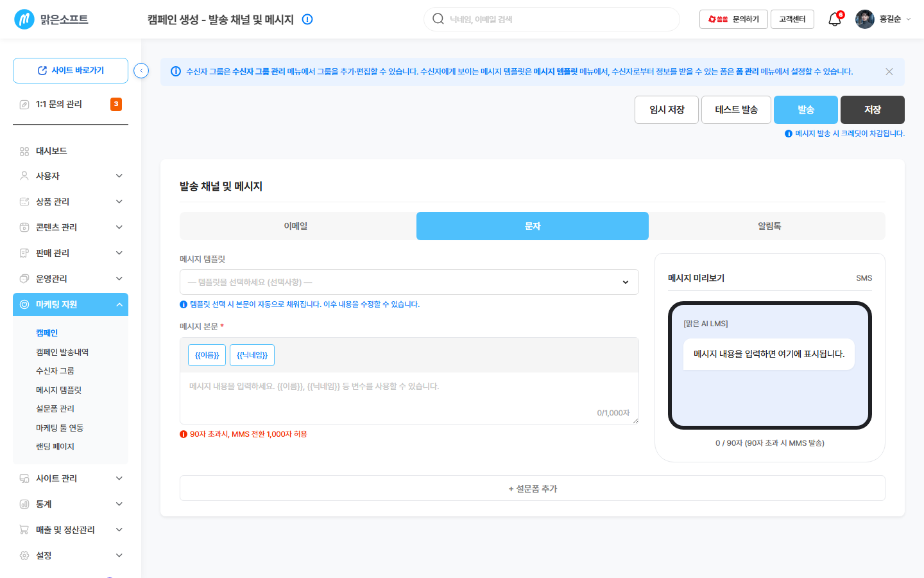This screenshot has height=578, width=924.
Task: Click the 대시보드 grid icon
Action: click(24, 151)
